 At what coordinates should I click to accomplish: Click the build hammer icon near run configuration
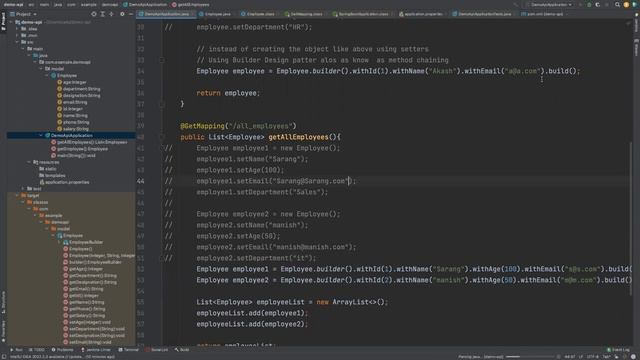click(517, 4)
